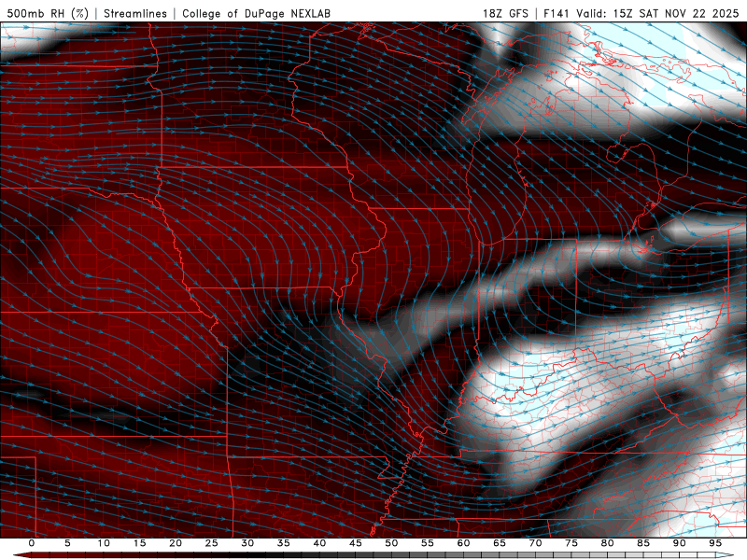Select the 25 value on the color scale
The image size is (747, 560).
pyautogui.click(x=212, y=543)
